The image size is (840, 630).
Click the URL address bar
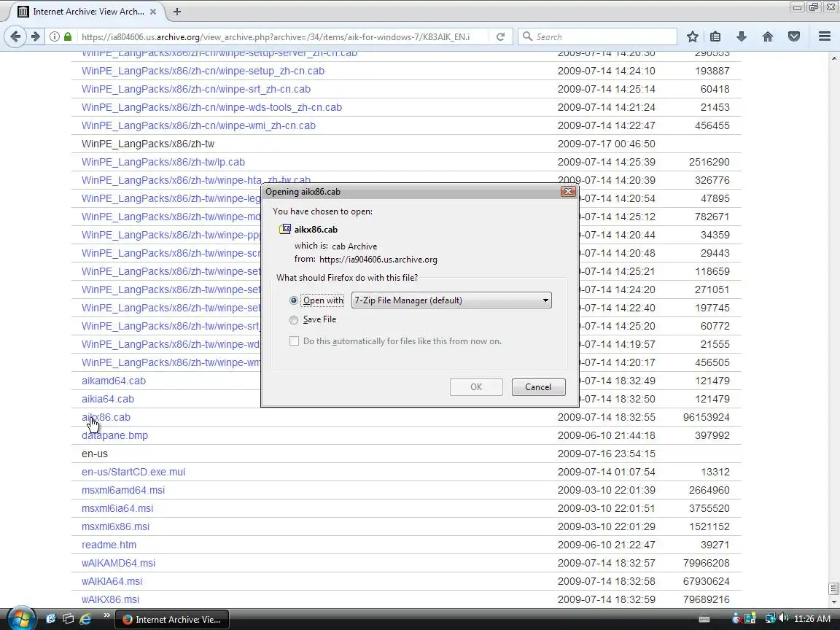coord(274,36)
